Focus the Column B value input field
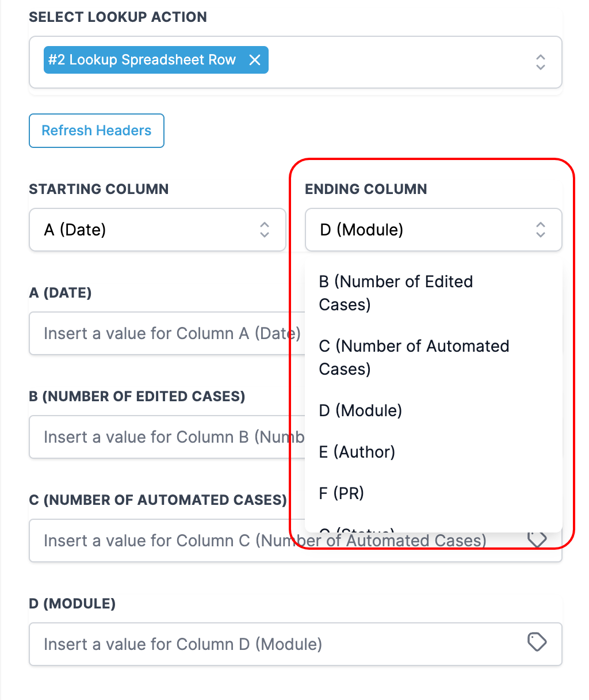 (x=161, y=437)
